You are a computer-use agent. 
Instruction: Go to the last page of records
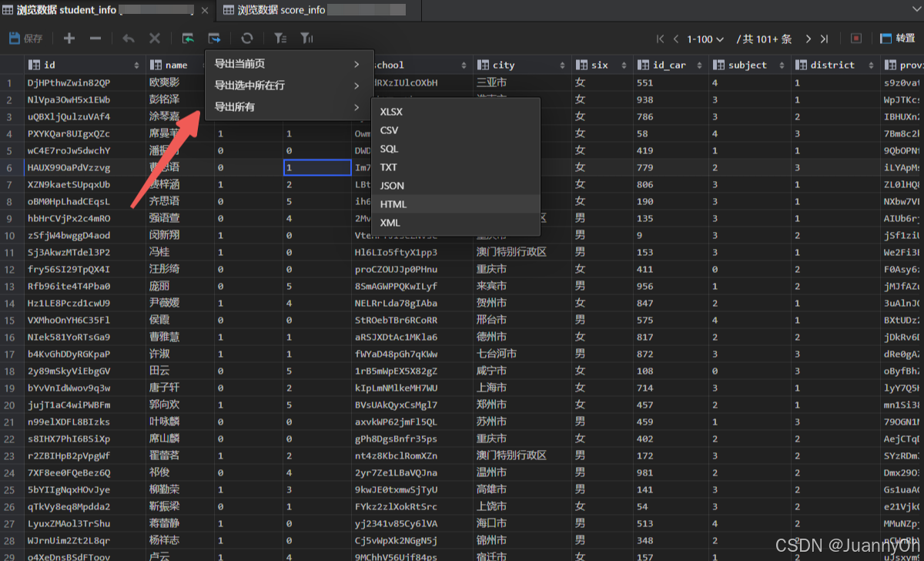point(825,38)
